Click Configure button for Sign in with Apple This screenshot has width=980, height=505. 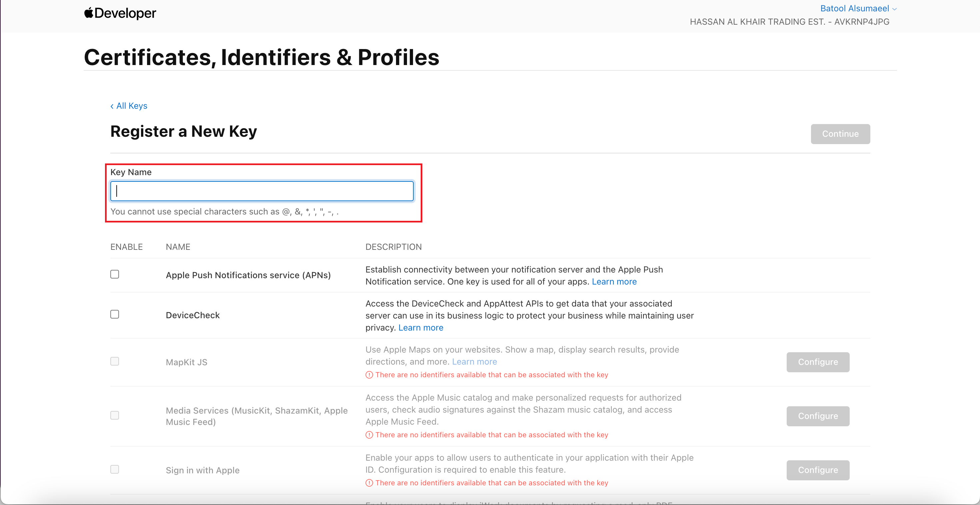tap(818, 470)
